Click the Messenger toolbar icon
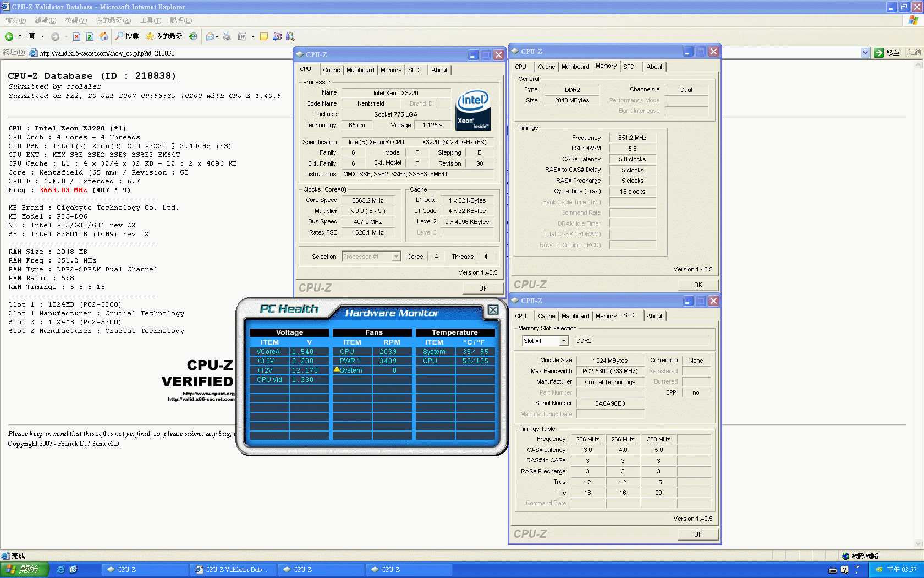Image resolution: width=924 pixels, height=578 pixels. coord(277,36)
